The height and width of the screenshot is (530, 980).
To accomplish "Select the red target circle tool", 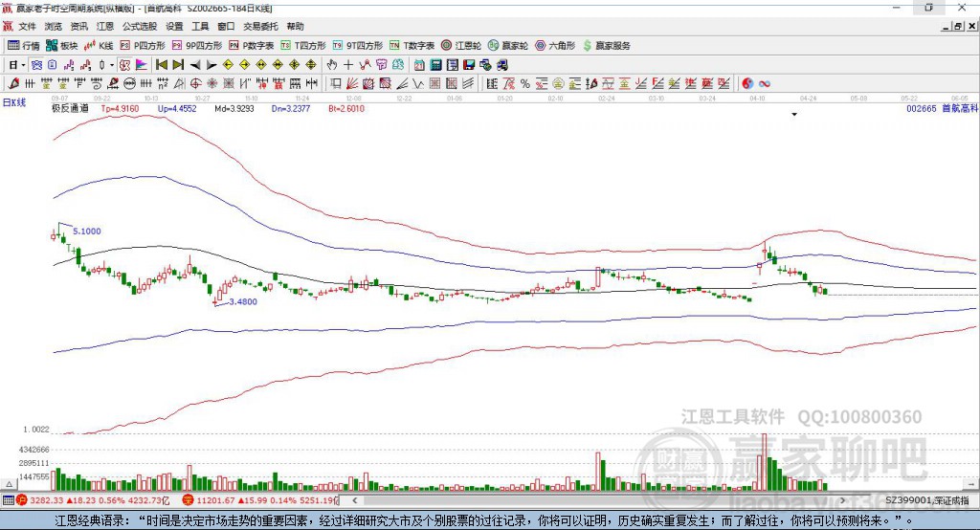I will pyautogui.click(x=195, y=84).
